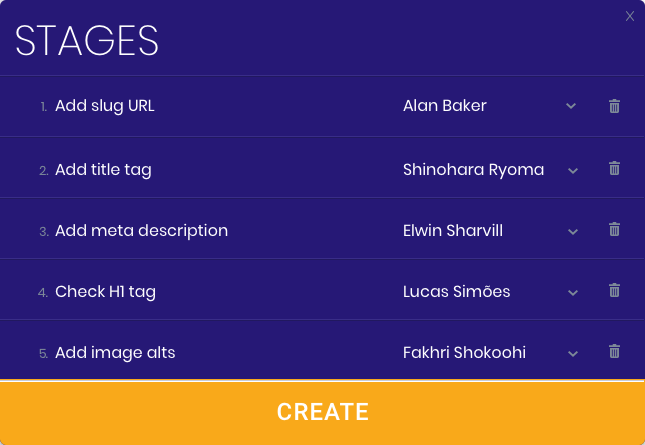
Task: Click the CREATE button
Action: pyautogui.click(x=322, y=413)
